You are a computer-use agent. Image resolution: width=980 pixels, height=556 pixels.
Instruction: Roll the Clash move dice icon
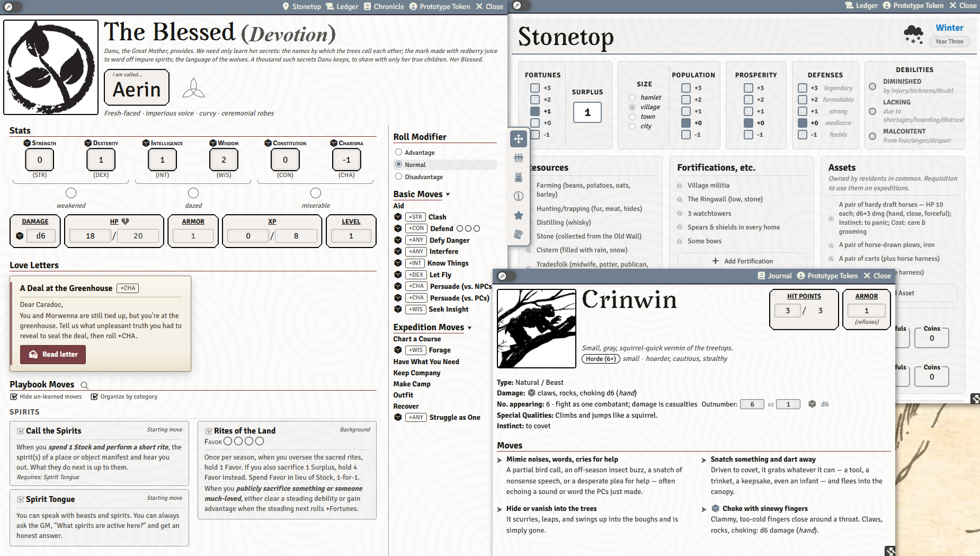(398, 217)
